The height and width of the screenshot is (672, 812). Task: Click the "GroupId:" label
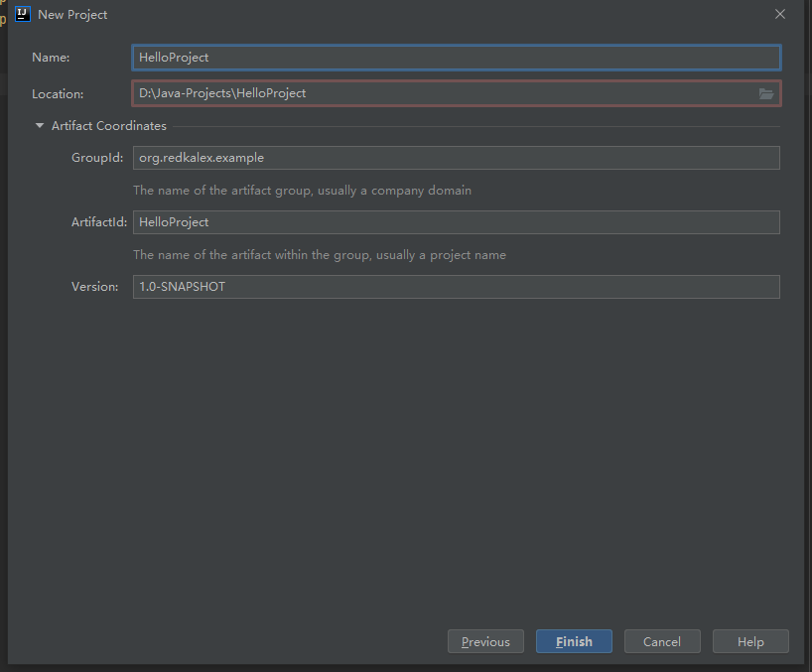tap(97, 158)
